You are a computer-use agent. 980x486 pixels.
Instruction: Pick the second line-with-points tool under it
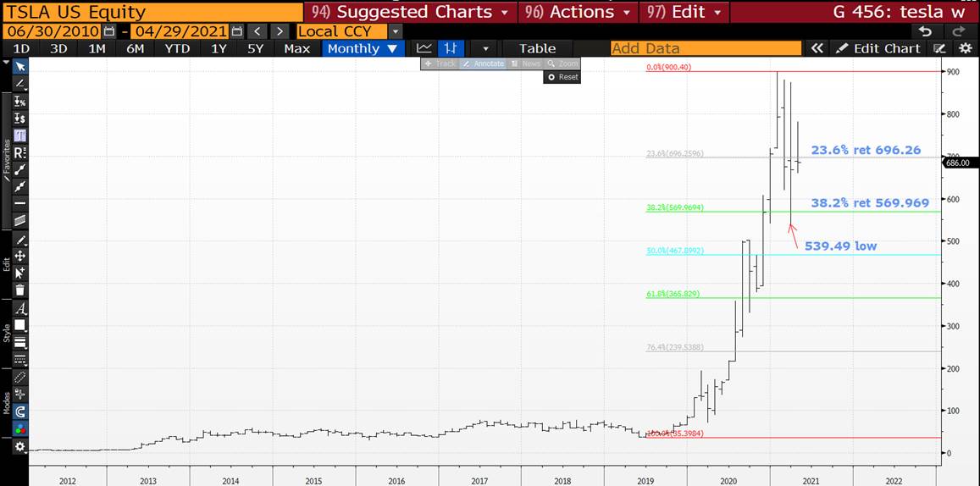(x=20, y=185)
